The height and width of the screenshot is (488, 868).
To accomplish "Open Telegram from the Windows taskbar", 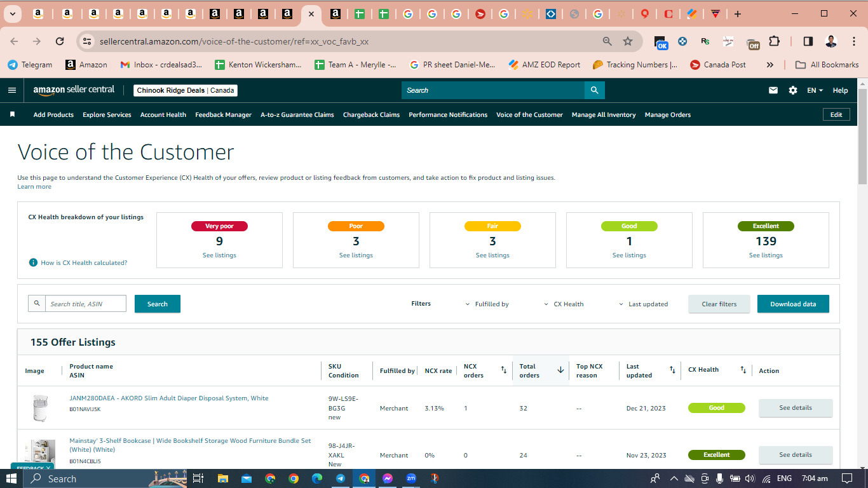I will 341,478.
